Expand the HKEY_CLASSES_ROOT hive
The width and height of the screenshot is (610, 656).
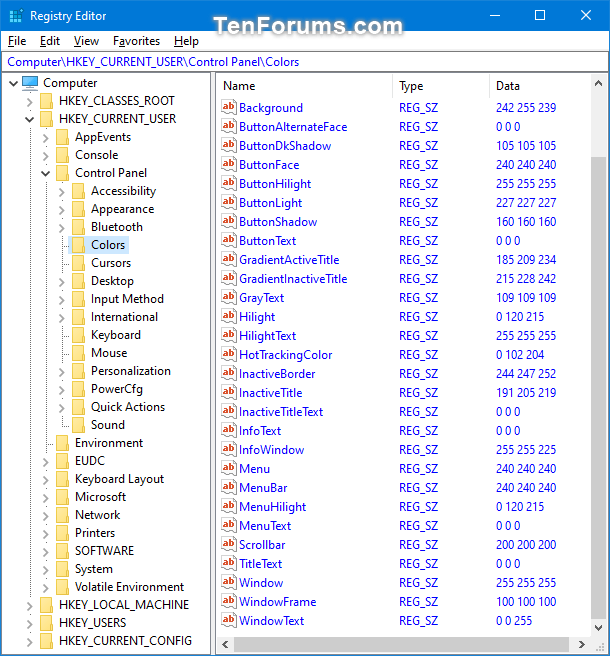tap(29, 101)
